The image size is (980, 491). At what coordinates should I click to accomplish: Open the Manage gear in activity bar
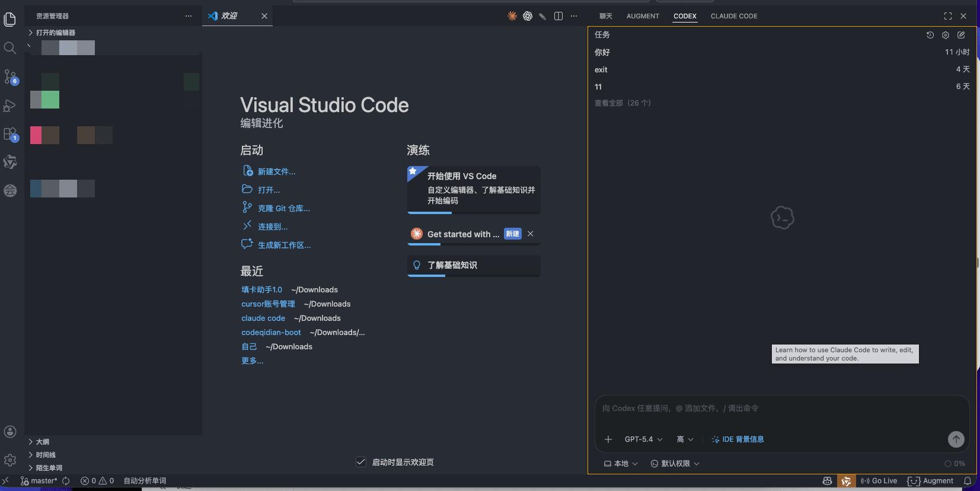(10, 460)
